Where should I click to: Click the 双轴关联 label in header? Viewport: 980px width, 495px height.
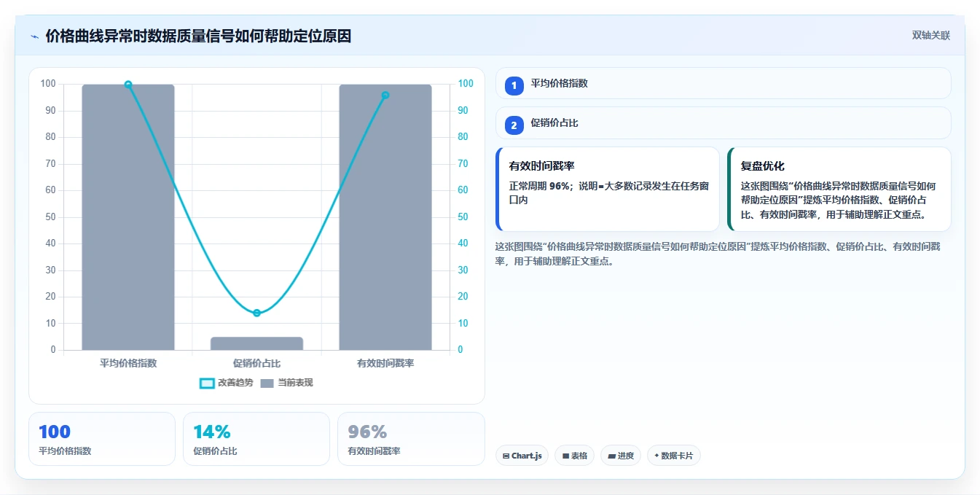point(930,36)
